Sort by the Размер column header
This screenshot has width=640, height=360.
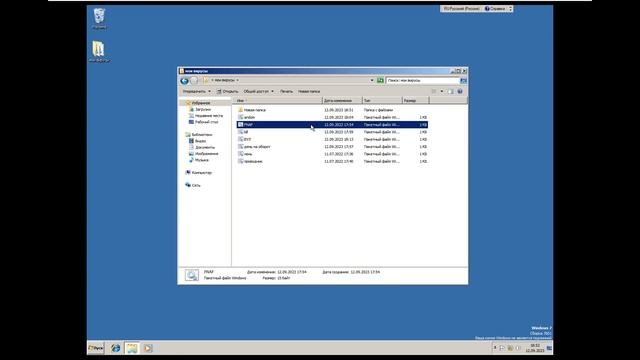coord(416,100)
